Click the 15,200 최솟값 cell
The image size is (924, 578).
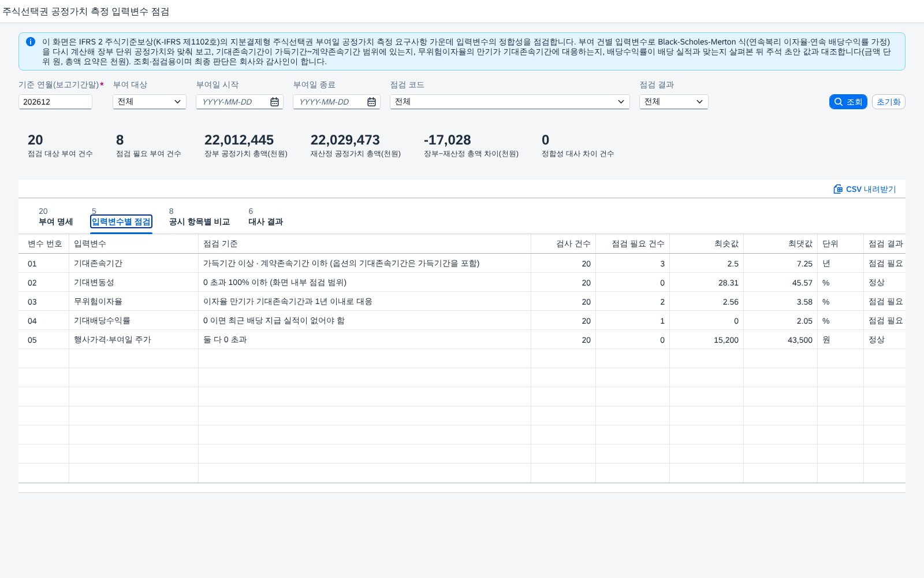point(707,340)
